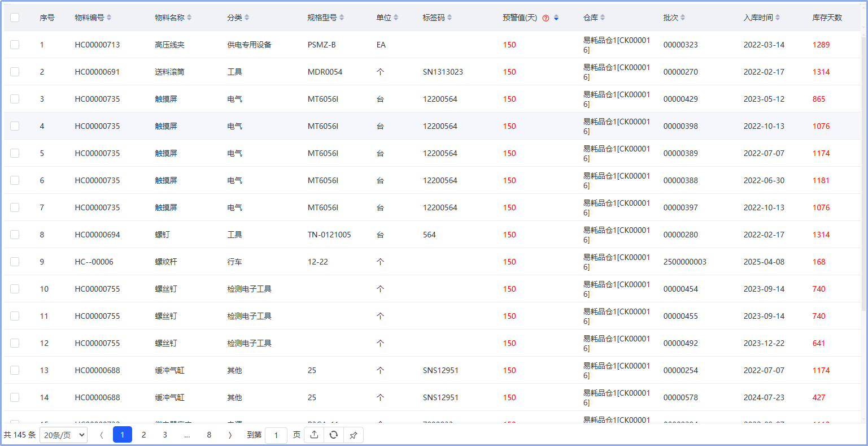868x446 pixels.
Task: Open the help tooltip beside 预警值(天) header
Action: coord(545,18)
